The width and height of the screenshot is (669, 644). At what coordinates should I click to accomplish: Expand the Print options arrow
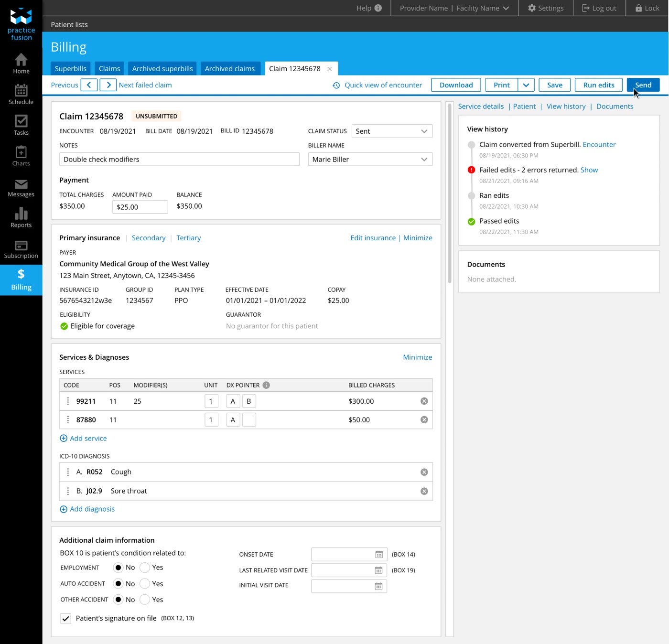coord(526,85)
